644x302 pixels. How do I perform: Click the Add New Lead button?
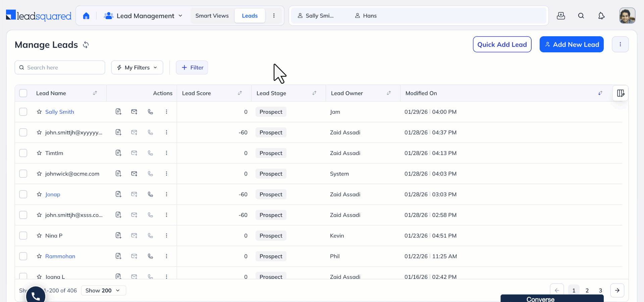[571, 44]
